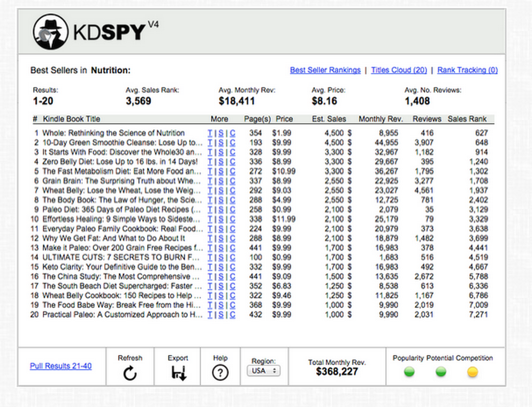Click the Refresh circular arrow icon

130,373
